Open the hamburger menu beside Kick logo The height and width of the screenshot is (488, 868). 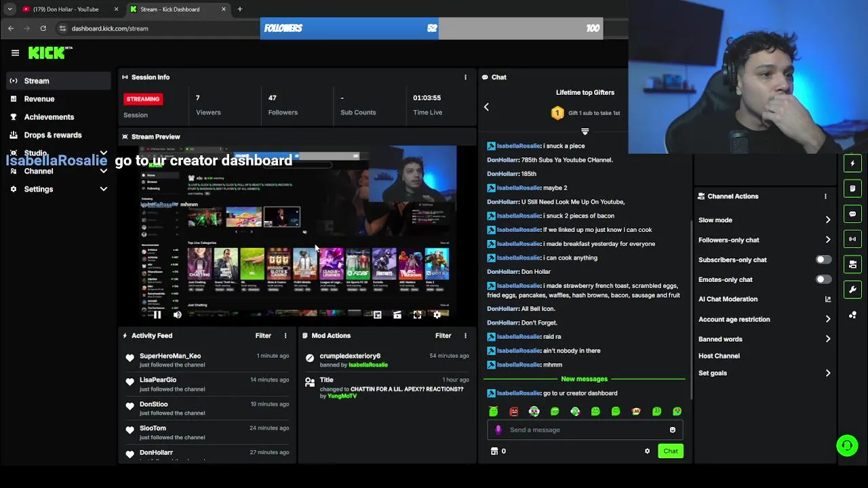[x=15, y=53]
